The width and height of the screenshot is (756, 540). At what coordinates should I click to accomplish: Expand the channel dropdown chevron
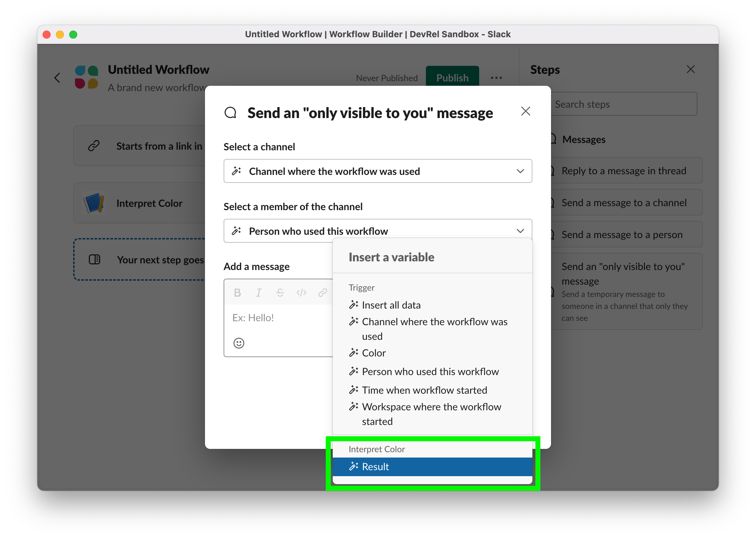520,171
